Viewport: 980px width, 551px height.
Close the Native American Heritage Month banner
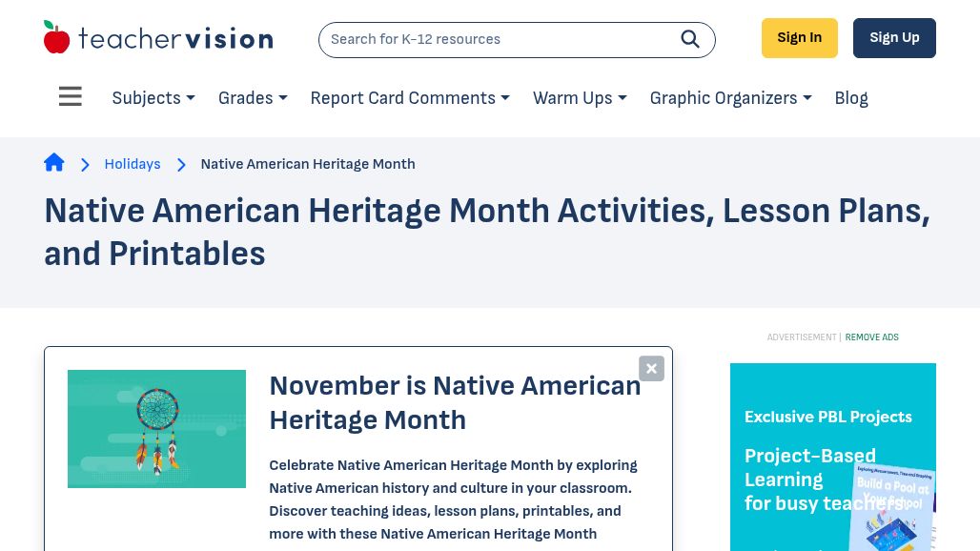point(651,369)
